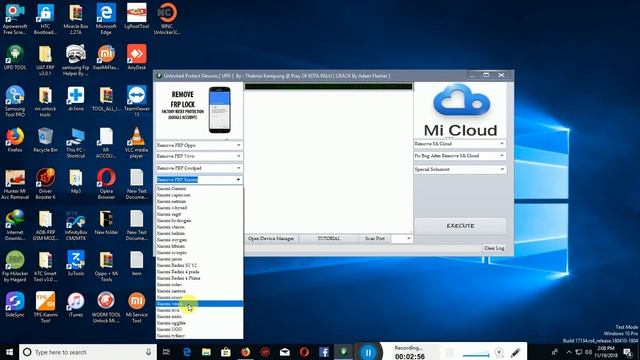Open the Firefox desktop shortcut
Viewport: 640px width, 360px height.
tap(15, 140)
